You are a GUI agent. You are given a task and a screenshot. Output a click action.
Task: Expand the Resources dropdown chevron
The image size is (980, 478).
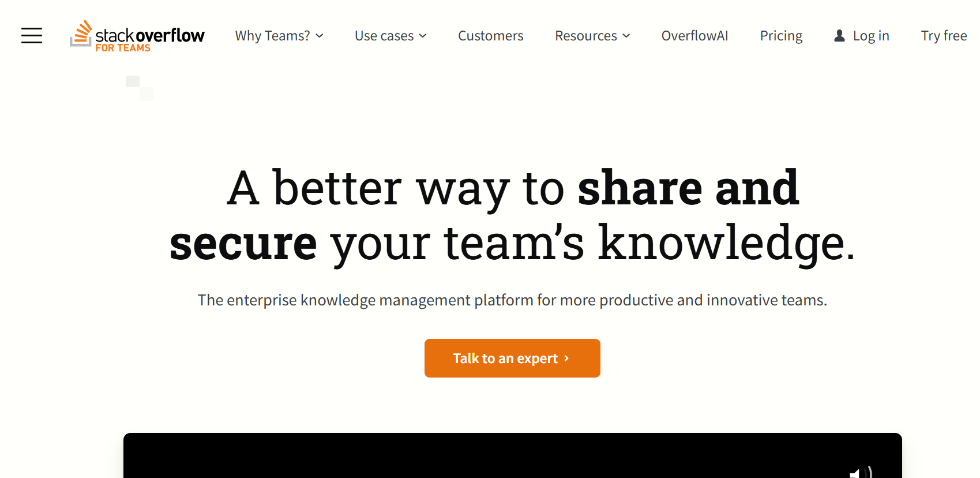coord(626,36)
